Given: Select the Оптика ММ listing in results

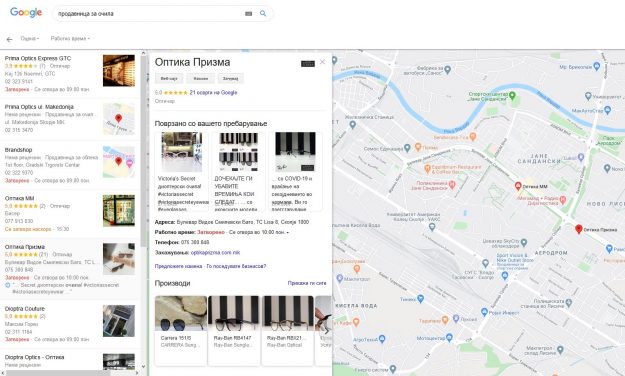Looking at the screenshot, I should point(70,213).
